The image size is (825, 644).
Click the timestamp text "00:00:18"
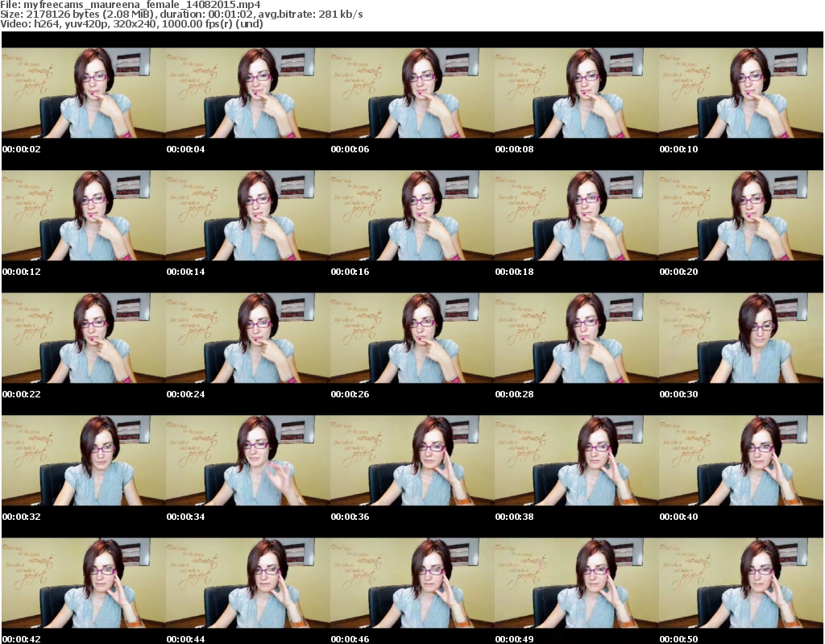pyautogui.click(x=514, y=272)
